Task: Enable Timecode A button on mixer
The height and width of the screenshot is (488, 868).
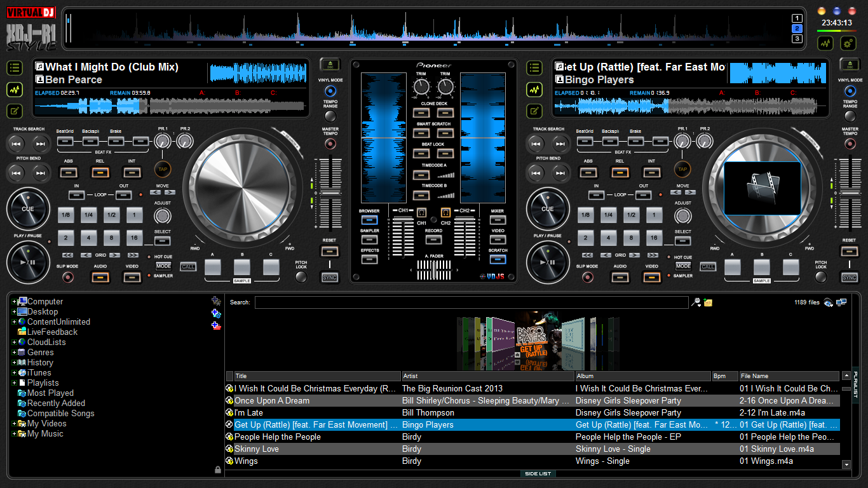Action: [x=422, y=174]
